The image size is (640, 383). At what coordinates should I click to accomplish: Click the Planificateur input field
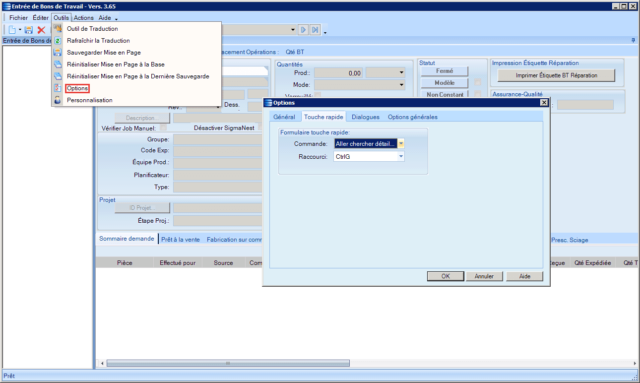click(x=218, y=175)
